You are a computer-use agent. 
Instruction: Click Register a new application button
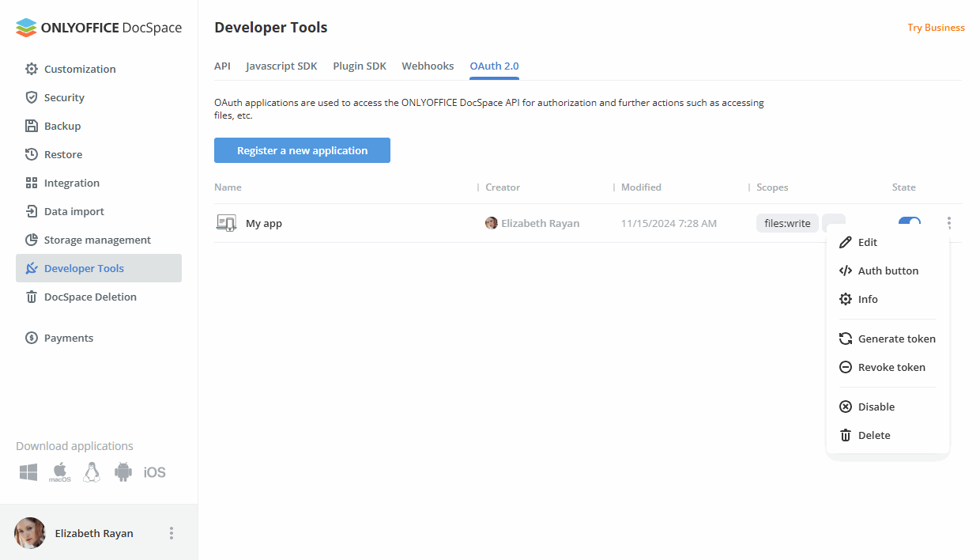tap(302, 150)
